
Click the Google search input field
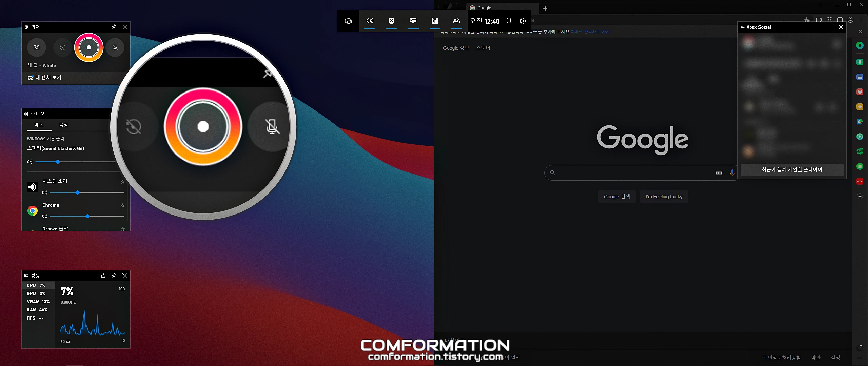634,173
